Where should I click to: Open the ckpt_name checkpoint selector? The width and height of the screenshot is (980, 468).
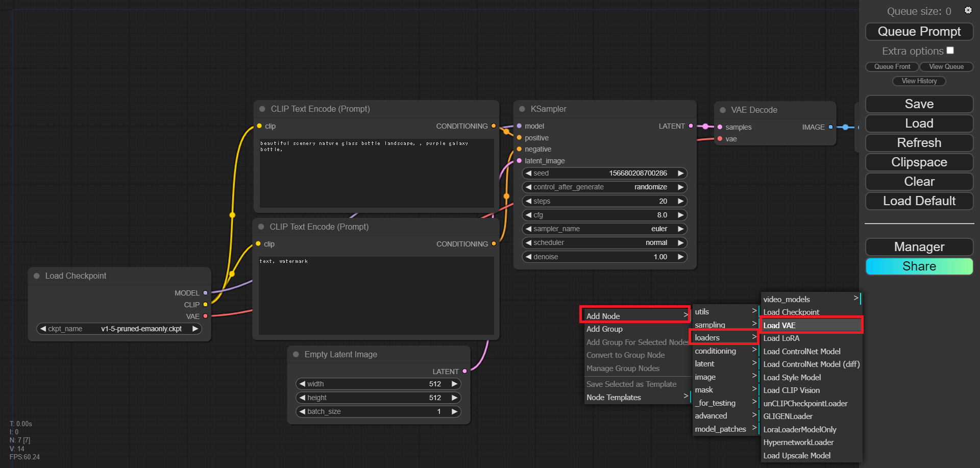pyautogui.click(x=119, y=329)
